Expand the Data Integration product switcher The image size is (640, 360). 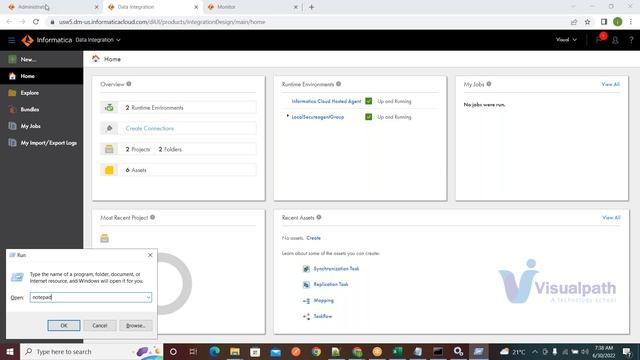pos(98,40)
